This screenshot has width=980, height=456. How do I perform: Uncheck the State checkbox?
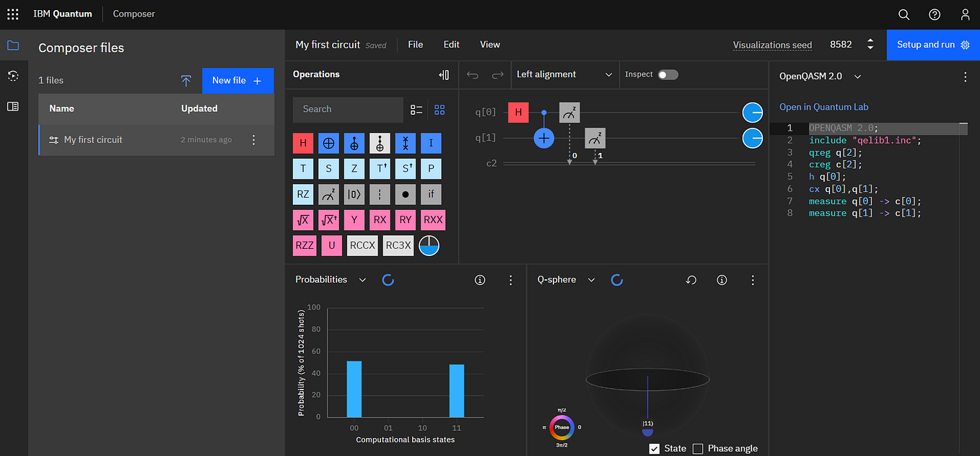point(655,449)
